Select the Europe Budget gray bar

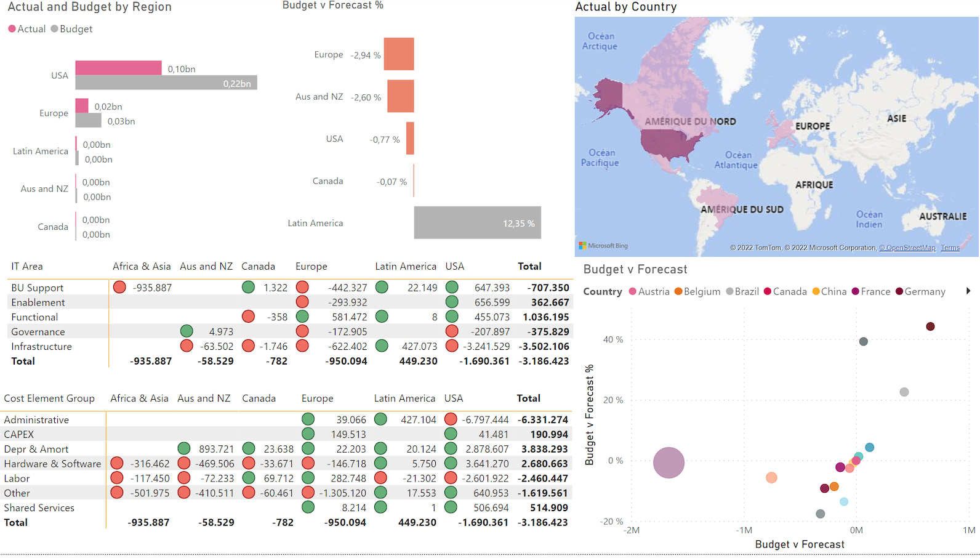point(88,120)
